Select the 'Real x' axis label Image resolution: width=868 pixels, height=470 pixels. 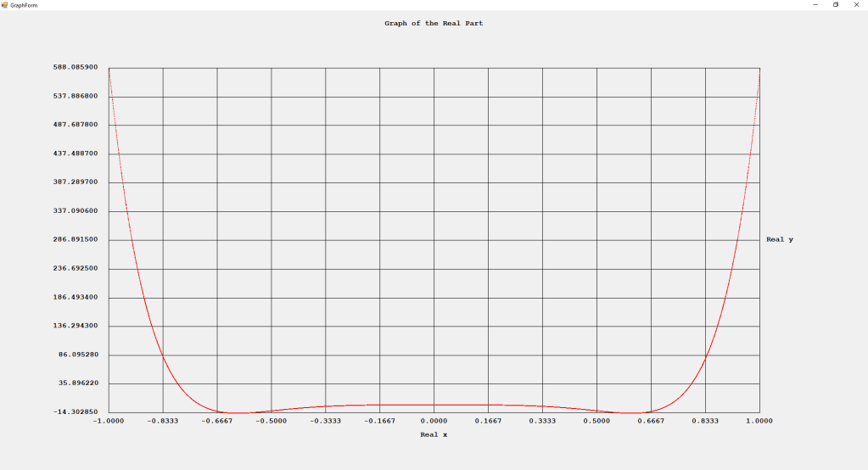point(434,435)
